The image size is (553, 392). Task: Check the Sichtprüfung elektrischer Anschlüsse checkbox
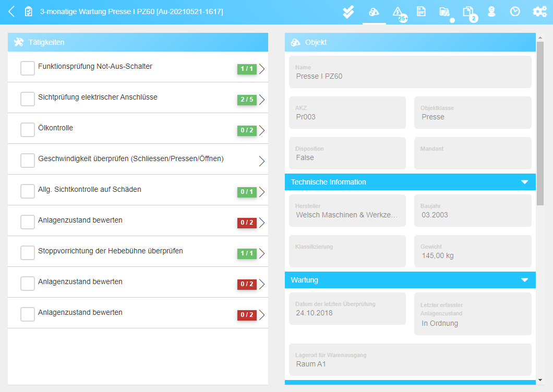(x=28, y=99)
